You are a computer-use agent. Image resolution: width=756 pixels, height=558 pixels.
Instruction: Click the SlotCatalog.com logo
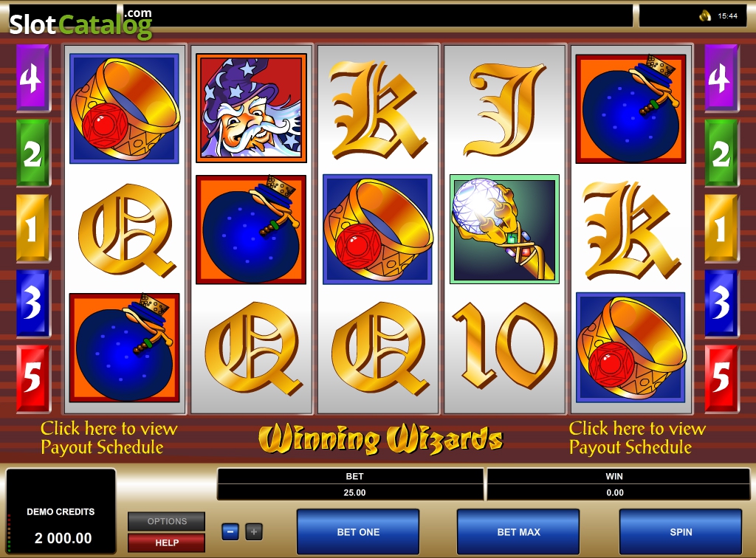coord(80,23)
